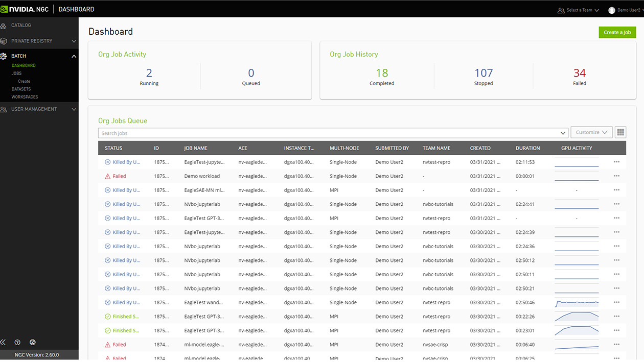Viewport: 644px width, 362px height.
Task: Click the status dashboard icon near NGC version
Action: point(33,342)
